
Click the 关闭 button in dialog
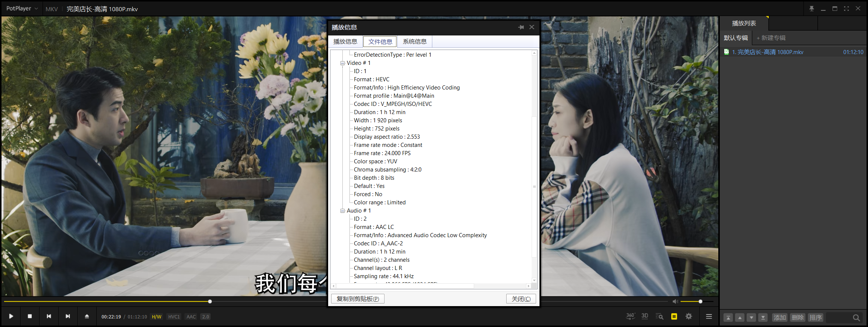tap(521, 299)
